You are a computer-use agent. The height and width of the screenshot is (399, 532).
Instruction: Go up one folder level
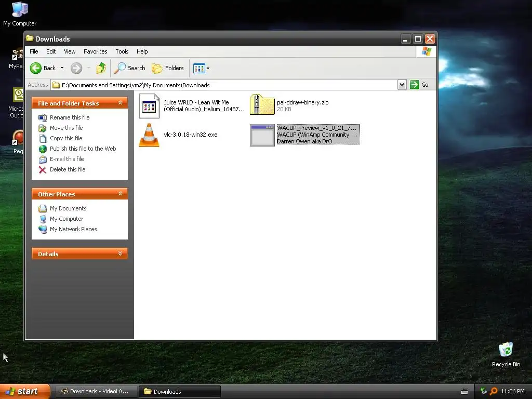click(x=101, y=68)
